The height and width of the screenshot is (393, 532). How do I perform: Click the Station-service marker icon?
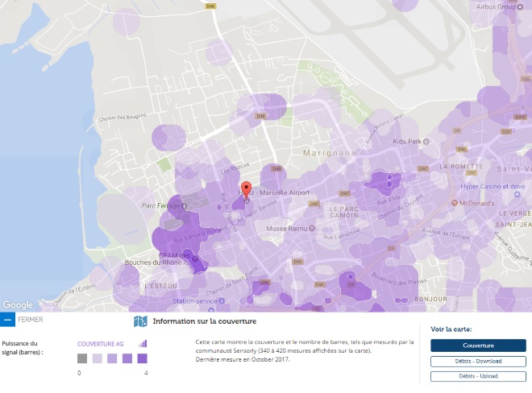click(222, 300)
